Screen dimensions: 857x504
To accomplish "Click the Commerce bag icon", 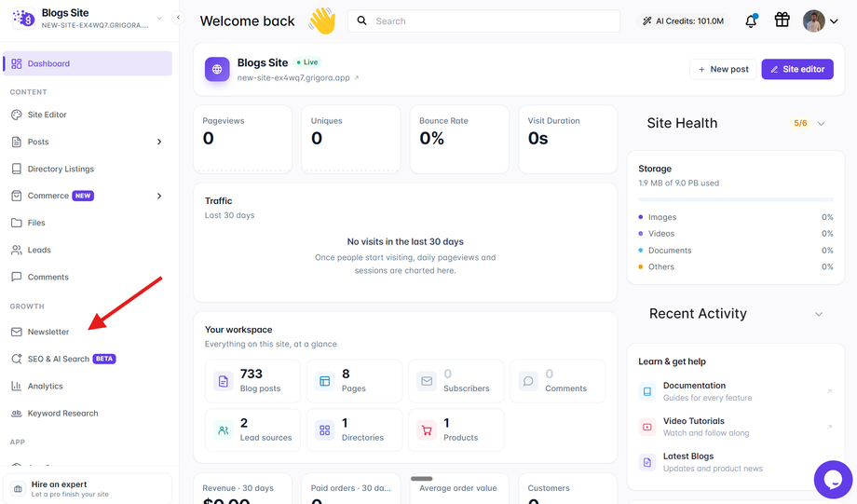I will tap(17, 196).
